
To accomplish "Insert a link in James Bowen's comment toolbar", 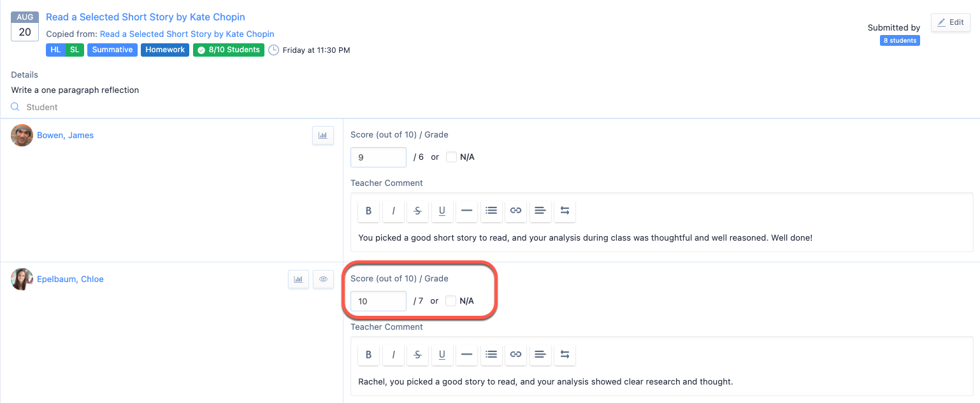I will click(515, 211).
